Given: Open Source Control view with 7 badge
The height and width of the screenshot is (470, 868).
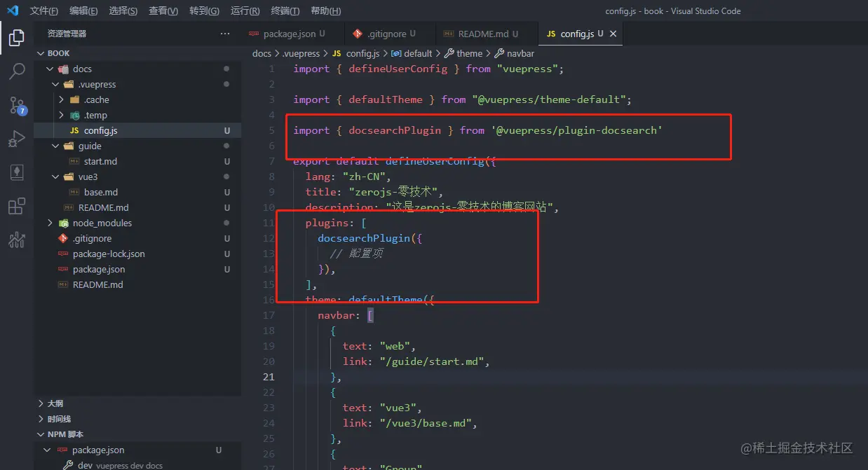Looking at the screenshot, I should (17, 105).
